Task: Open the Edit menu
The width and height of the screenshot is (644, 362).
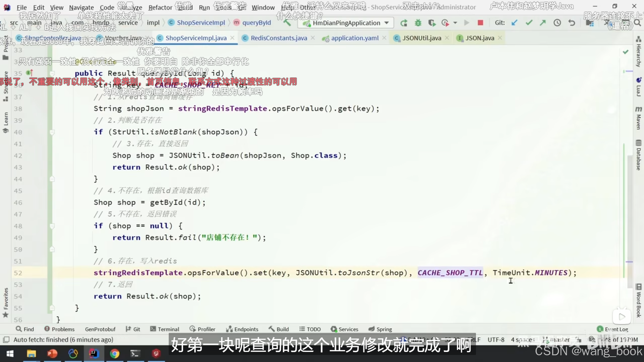Action: (x=39, y=7)
